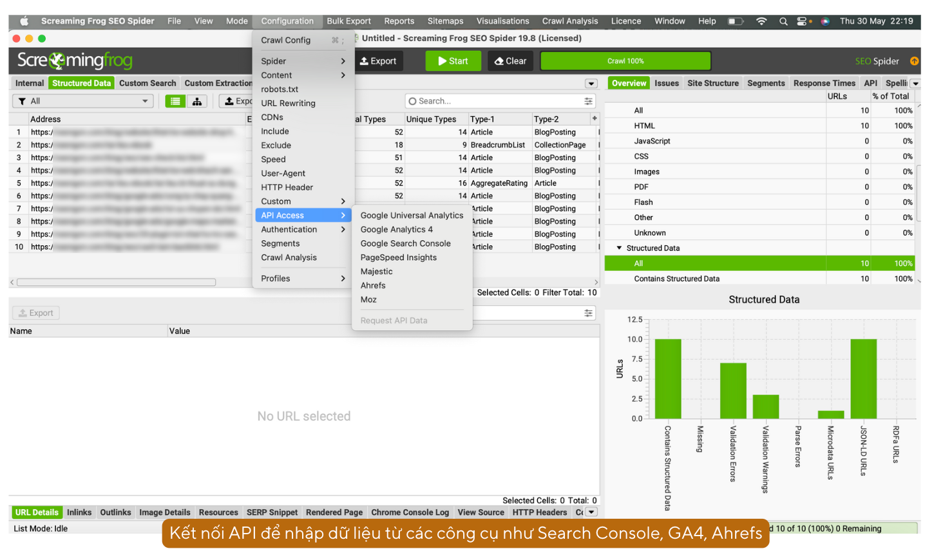Click the Export button beside view toggles
This screenshot has width=934, height=560.
click(x=237, y=101)
